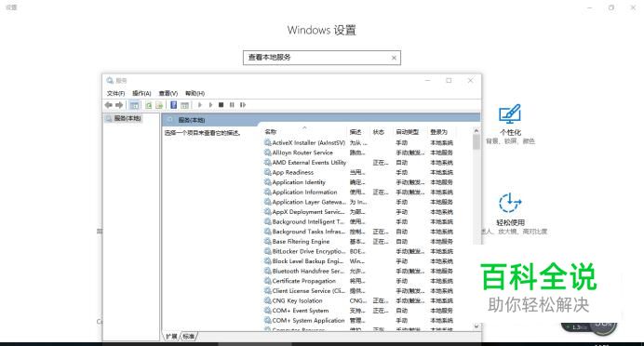Click the gear icon beside COM+ Event System
Screen dimensions: 644x346
coord(268,311)
